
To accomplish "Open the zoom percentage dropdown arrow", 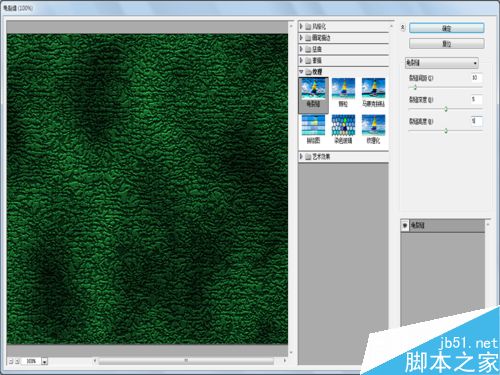I will pyautogui.click(x=44, y=361).
